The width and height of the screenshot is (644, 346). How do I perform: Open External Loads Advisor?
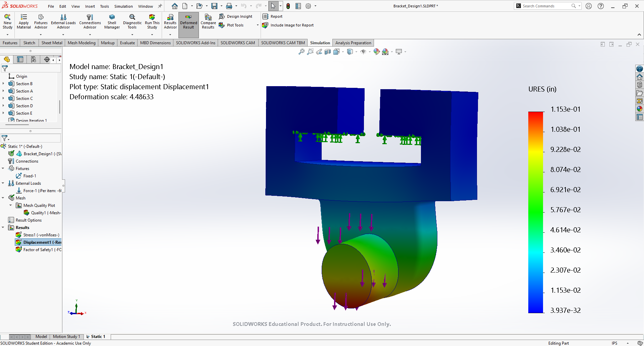[63, 22]
